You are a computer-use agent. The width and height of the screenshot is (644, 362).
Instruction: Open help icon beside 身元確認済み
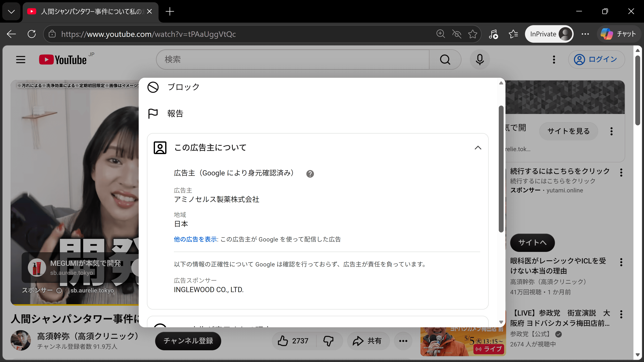[310, 174]
